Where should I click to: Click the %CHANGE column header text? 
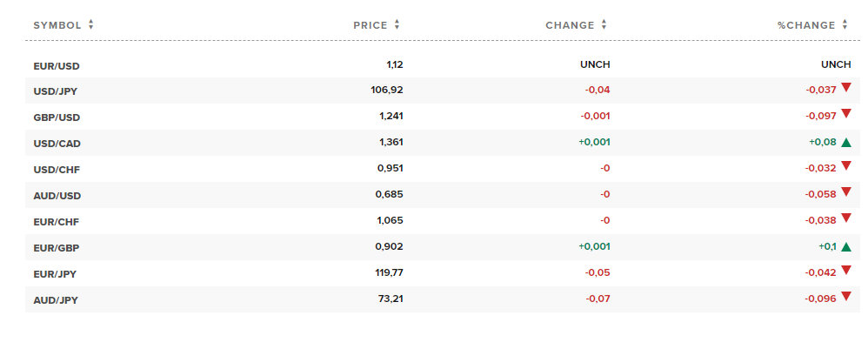(x=806, y=25)
